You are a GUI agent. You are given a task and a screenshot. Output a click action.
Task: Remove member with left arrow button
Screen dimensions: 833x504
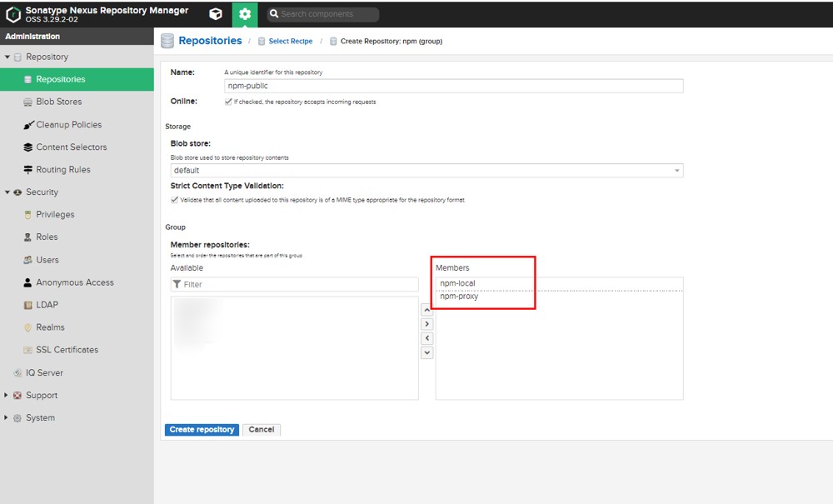pyautogui.click(x=426, y=338)
